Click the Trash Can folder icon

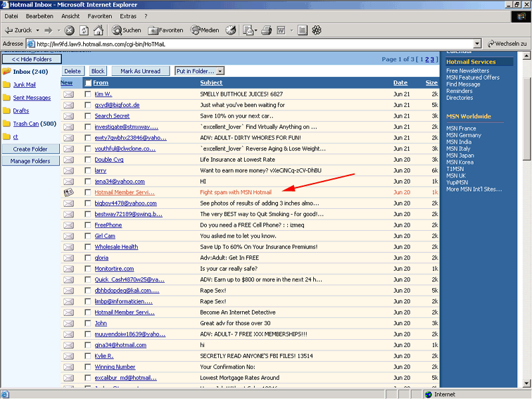coord(7,124)
